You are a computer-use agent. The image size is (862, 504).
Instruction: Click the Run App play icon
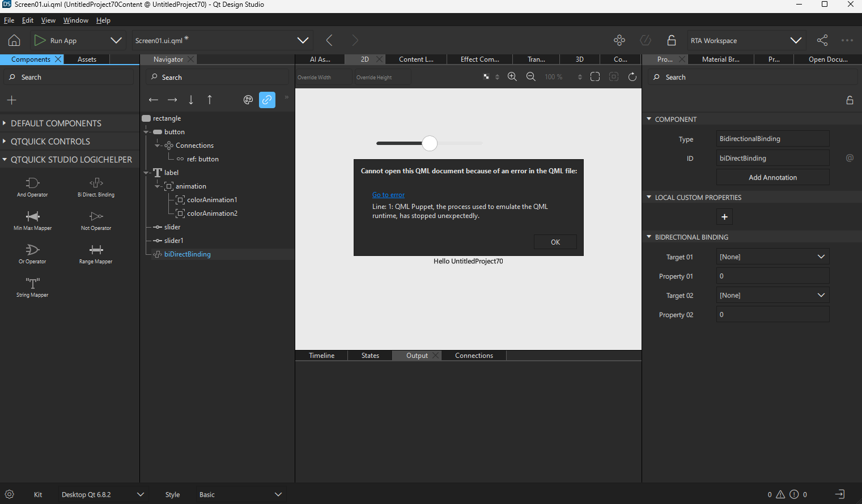40,40
